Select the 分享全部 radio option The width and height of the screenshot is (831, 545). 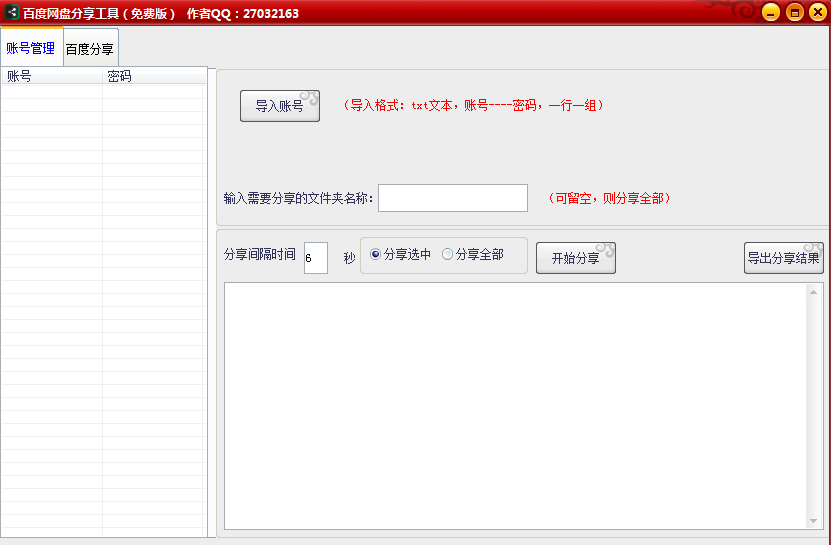(x=473, y=254)
